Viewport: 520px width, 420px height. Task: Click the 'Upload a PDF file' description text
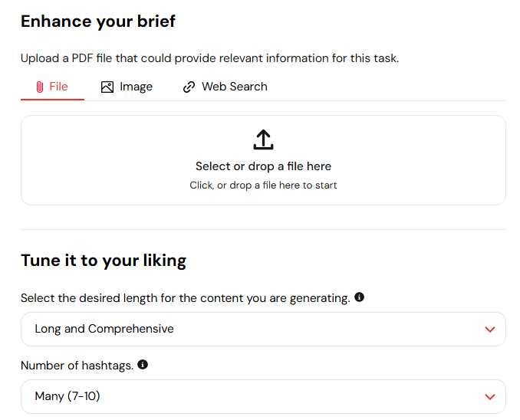[209, 58]
